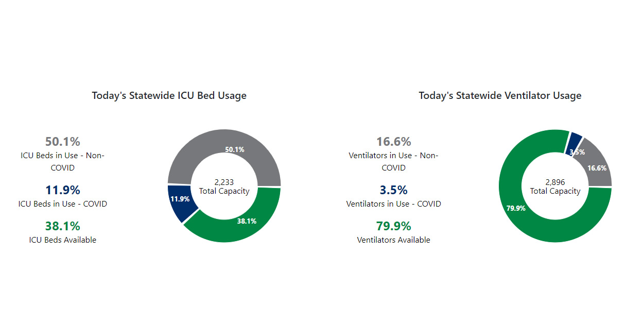Select the "Ventilators Available" label
Screen dimensions: 644x322
coord(394,240)
